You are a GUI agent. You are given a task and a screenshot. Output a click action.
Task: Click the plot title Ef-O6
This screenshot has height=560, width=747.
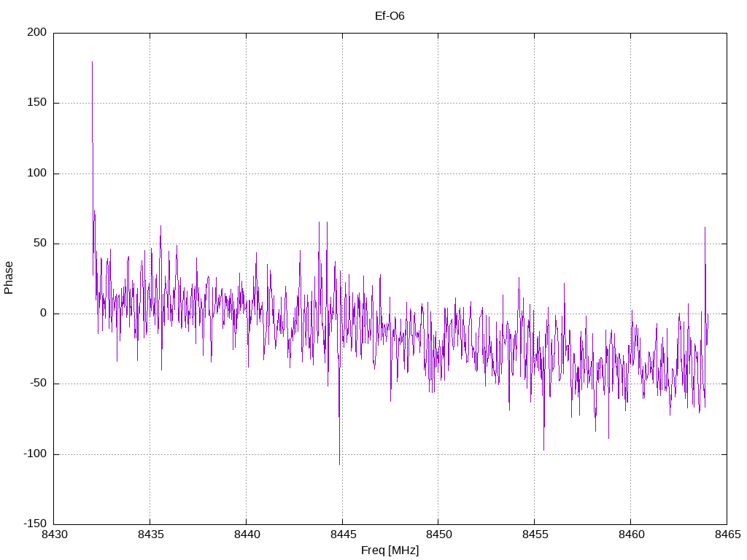(x=390, y=16)
